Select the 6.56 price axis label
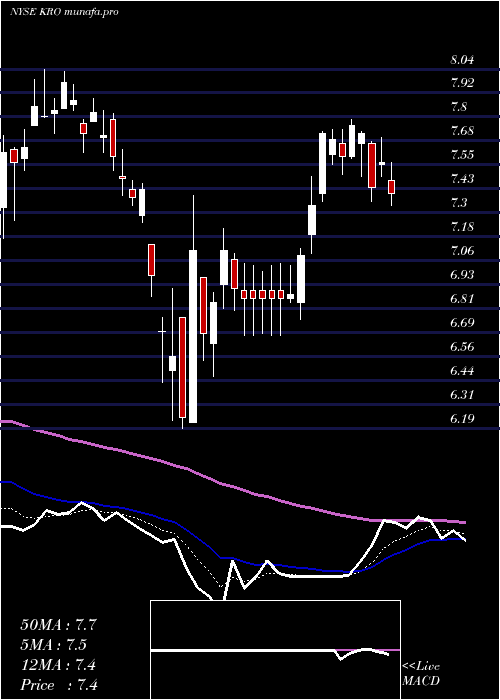 click(x=462, y=347)
